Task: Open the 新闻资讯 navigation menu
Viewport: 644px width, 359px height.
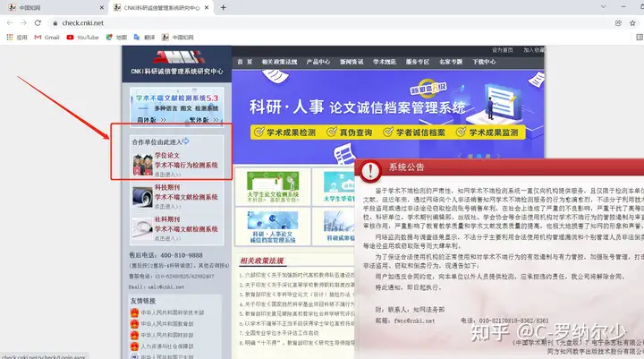Action: coord(352,62)
